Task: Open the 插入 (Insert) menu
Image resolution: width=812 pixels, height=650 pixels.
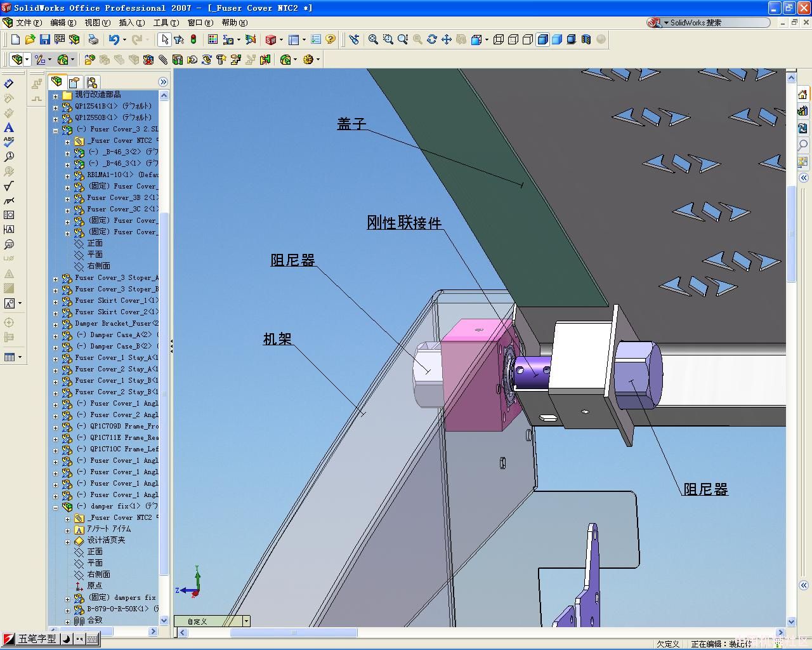Action: pyautogui.click(x=131, y=23)
